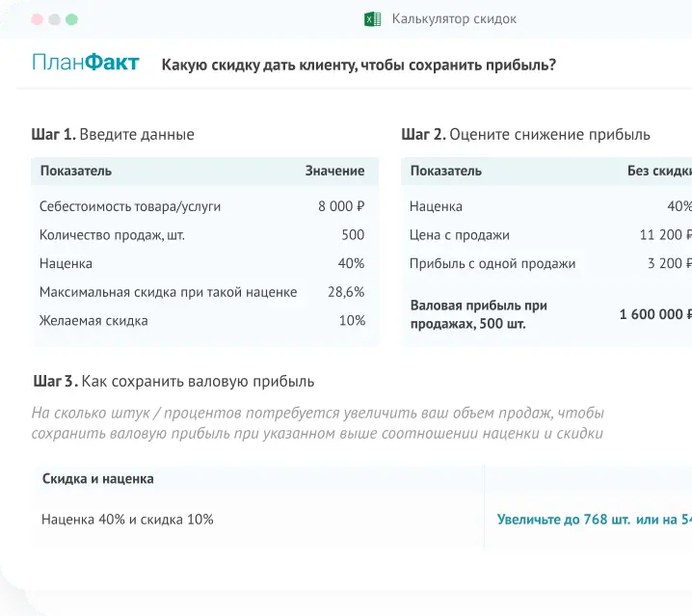The image size is (692, 616).
Task: Click the Показатель header in Шаг 1 table
Action: [75, 172]
